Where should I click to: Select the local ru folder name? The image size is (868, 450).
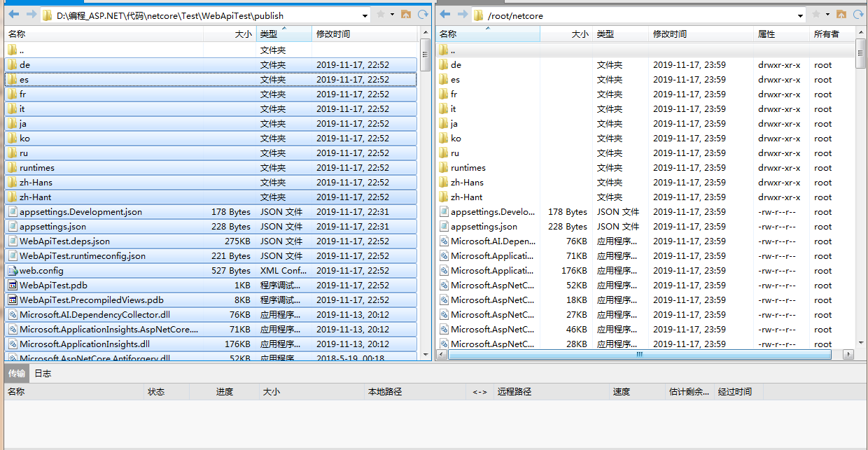tap(24, 153)
